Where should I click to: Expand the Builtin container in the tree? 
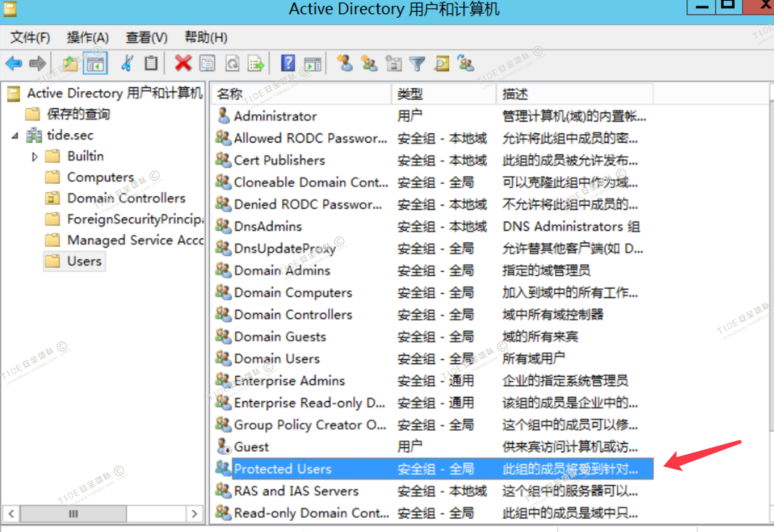(34, 156)
